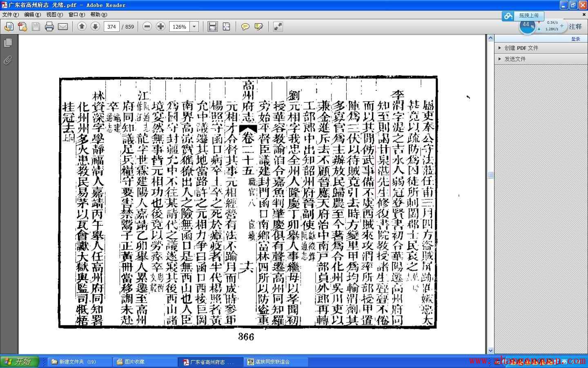588x368 pixels.
Task: Open the 注释 comments pane
Action: (575, 27)
